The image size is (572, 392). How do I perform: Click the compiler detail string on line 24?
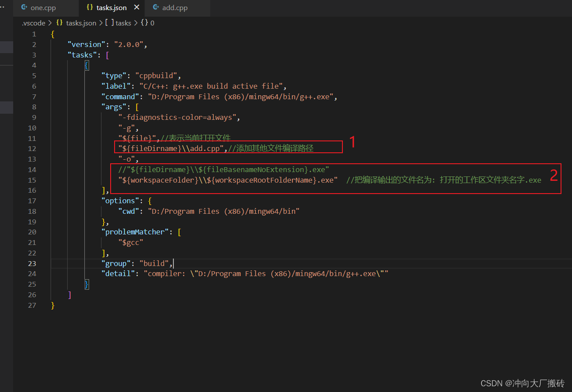(x=266, y=273)
